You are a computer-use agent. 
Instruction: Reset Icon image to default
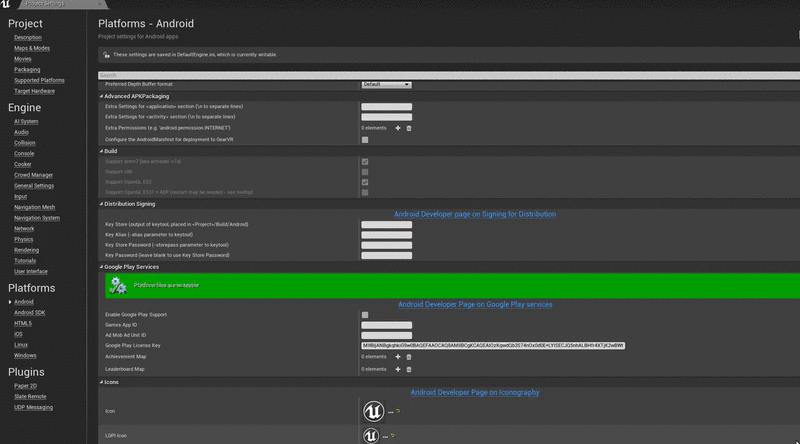pos(398,411)
